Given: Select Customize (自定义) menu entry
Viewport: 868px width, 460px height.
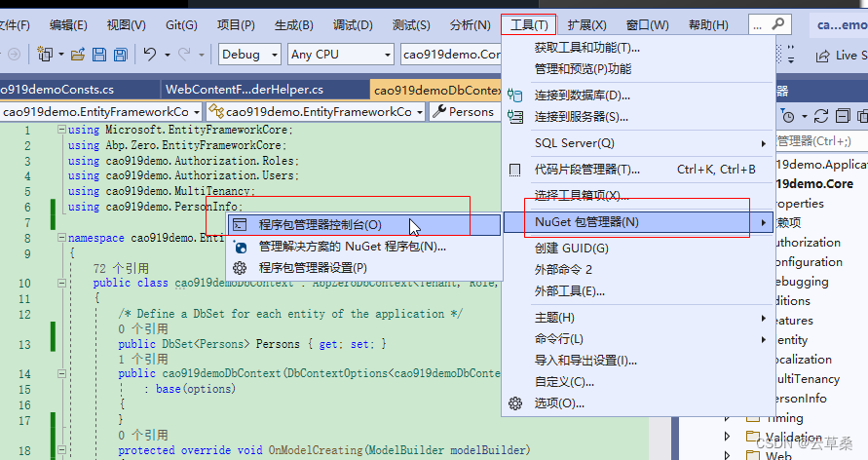Looking at the screenshot, I should pos(638,382).
